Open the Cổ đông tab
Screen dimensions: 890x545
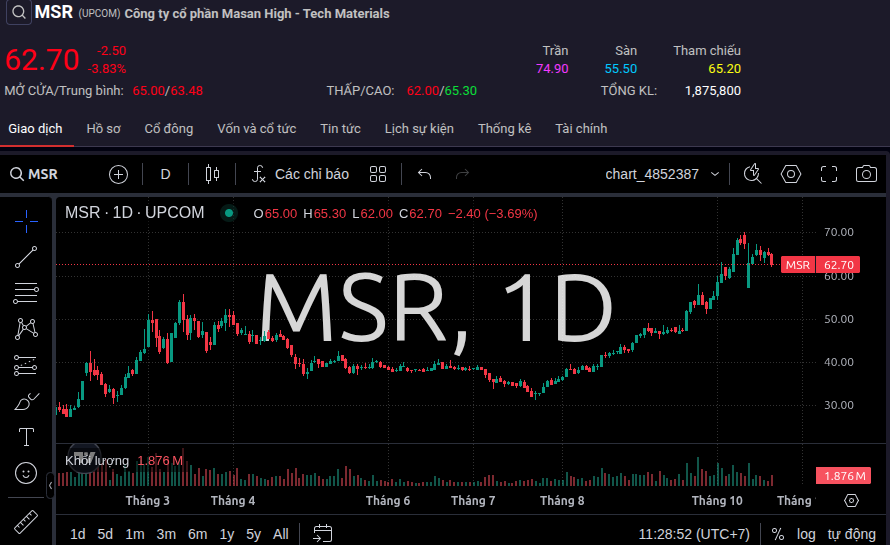(x=169, y=129)
